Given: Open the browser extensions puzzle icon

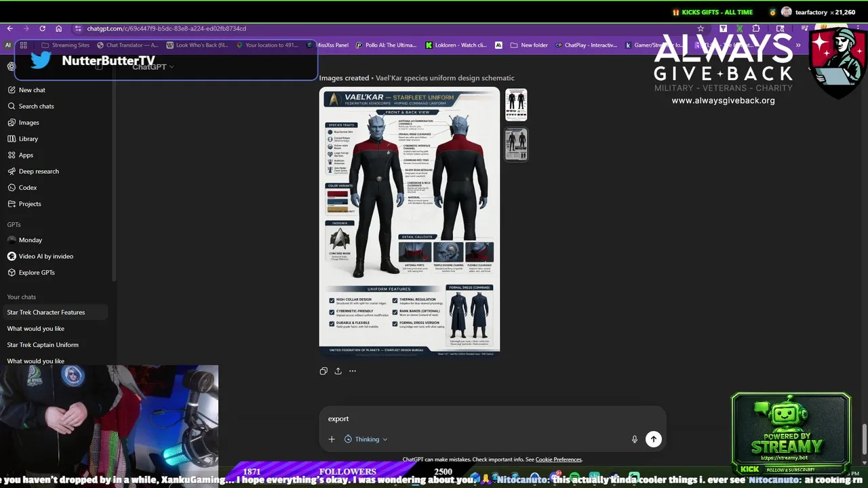Looking at the screenshot, I should [756, 28].
